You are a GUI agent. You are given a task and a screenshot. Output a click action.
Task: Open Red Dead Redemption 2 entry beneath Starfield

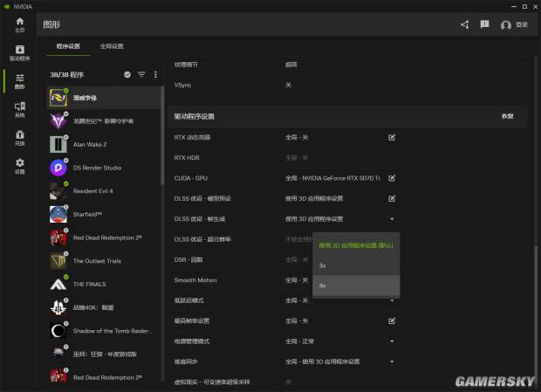click(x=104, y=237)
